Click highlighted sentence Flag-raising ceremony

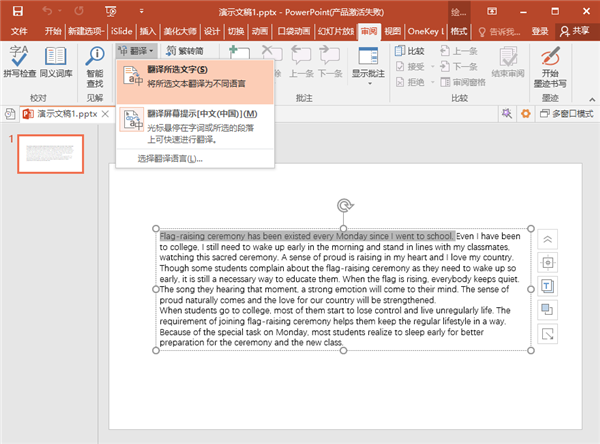[x=307, y=236]
